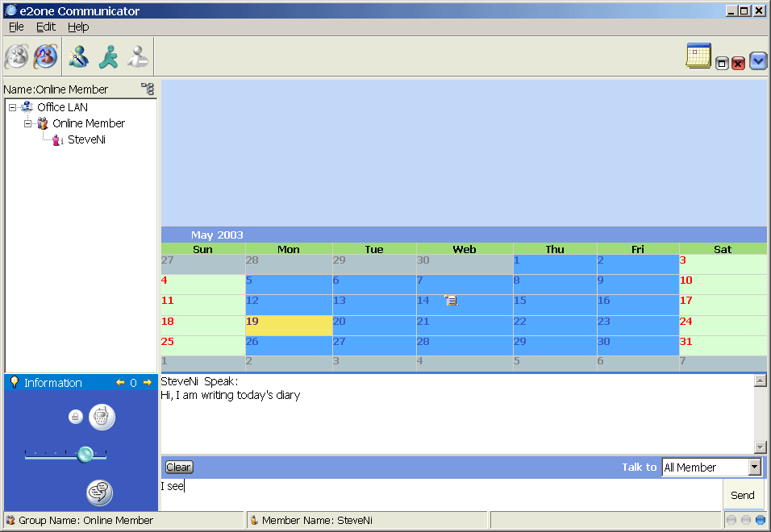771x532 pixels.
Task: Click the tree view icon beside Name label
Action: (x=147, y=89)
